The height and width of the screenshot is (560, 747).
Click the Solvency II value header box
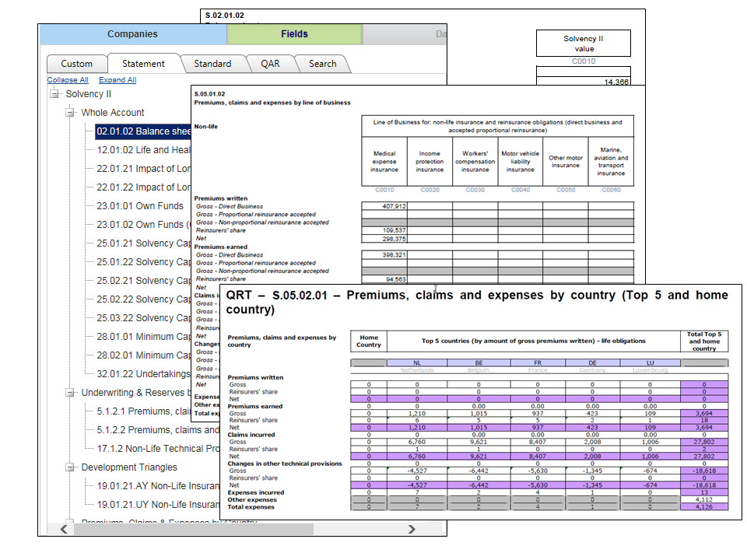[x=583, y=44]
